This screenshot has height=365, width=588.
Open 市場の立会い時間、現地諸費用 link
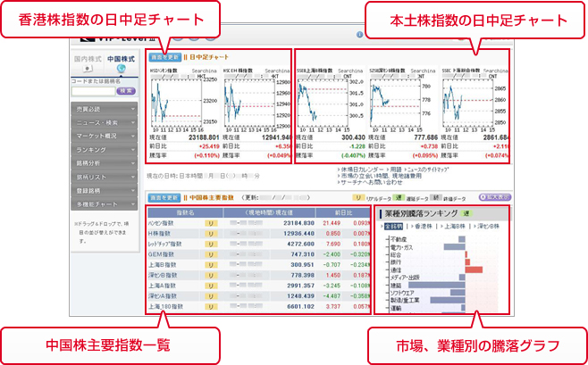click(382, 176)
